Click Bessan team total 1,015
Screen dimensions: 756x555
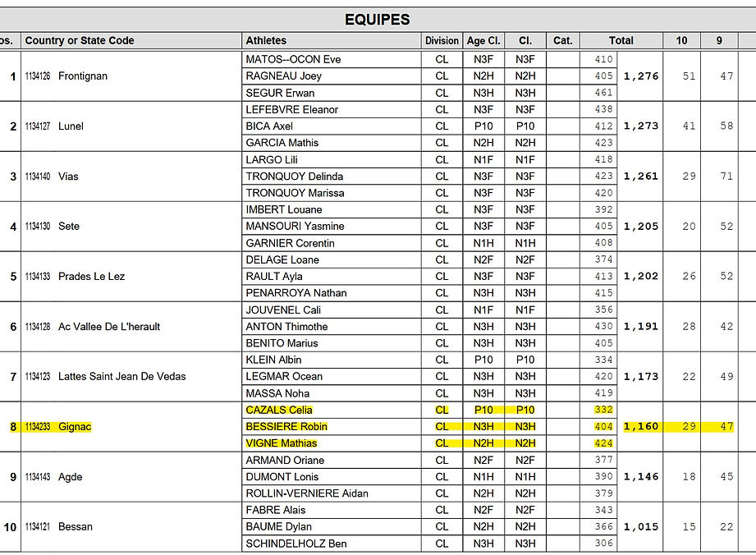tap(641, 526)
